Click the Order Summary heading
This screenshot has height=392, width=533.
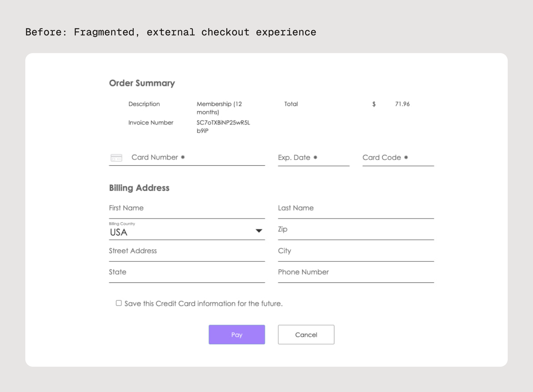[x=142, y=83]
